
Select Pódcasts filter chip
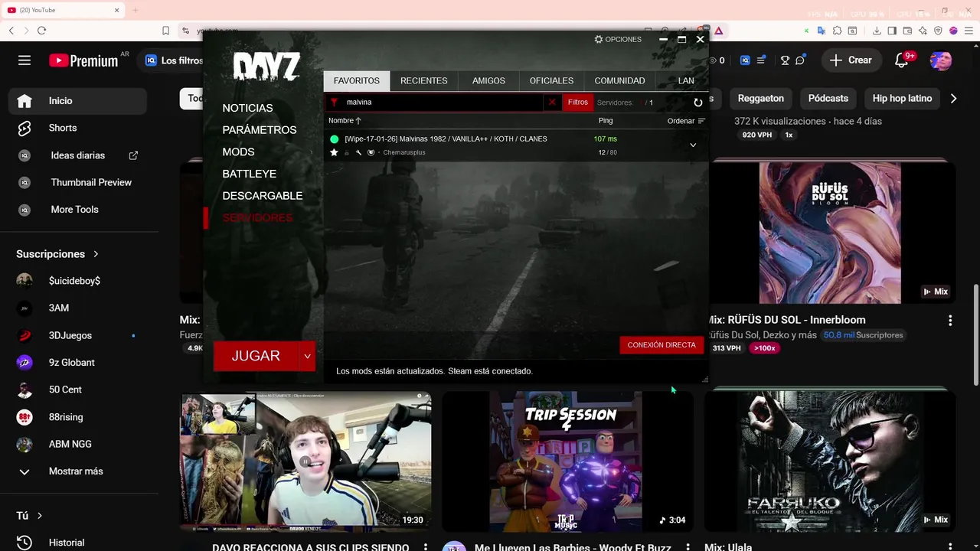click(x=828, y=99)
